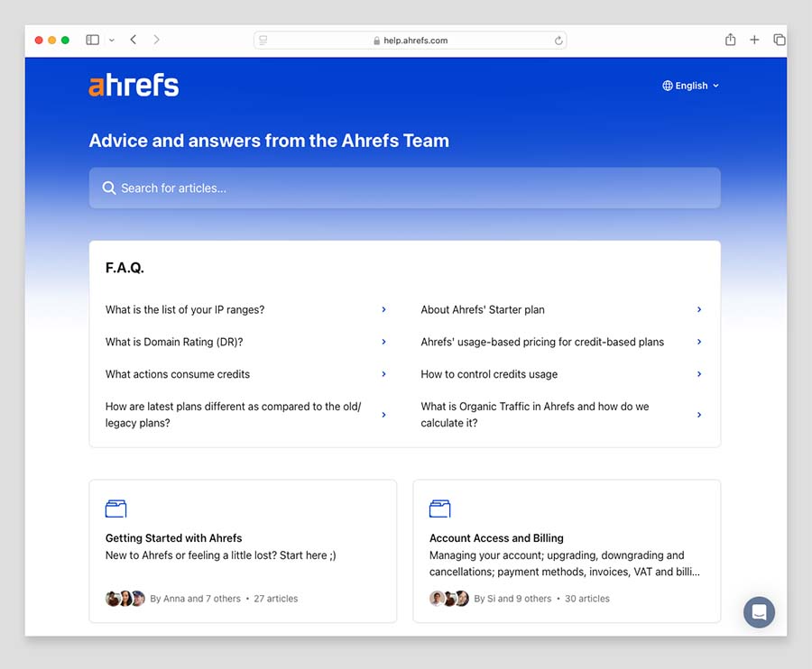The width and height of the screenshot is (812, 669).
Task: Open the chat messenger launcher
Action: pyautogui.click(x=759, y=612)
